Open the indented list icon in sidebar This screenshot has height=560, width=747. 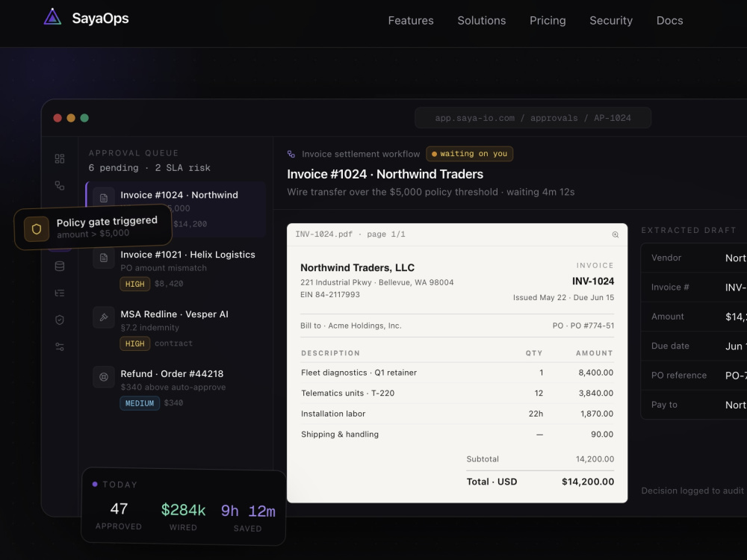tap(60, 293)
